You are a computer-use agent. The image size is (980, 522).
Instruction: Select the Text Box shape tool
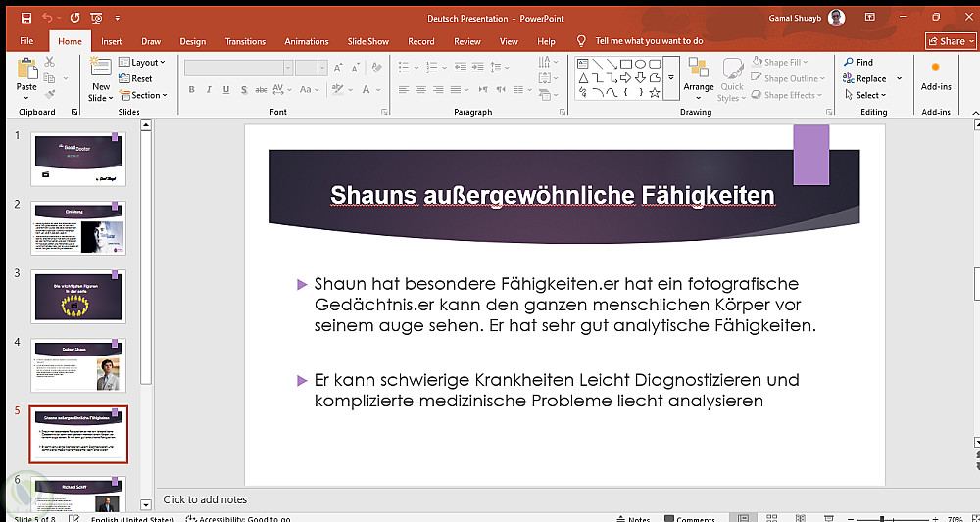coord(582,64)
